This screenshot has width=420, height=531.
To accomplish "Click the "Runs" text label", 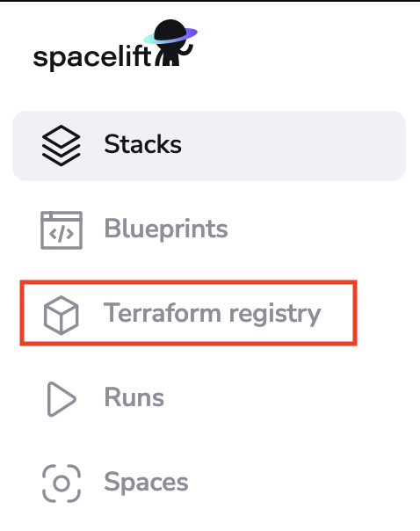I will tap(134, 397).
